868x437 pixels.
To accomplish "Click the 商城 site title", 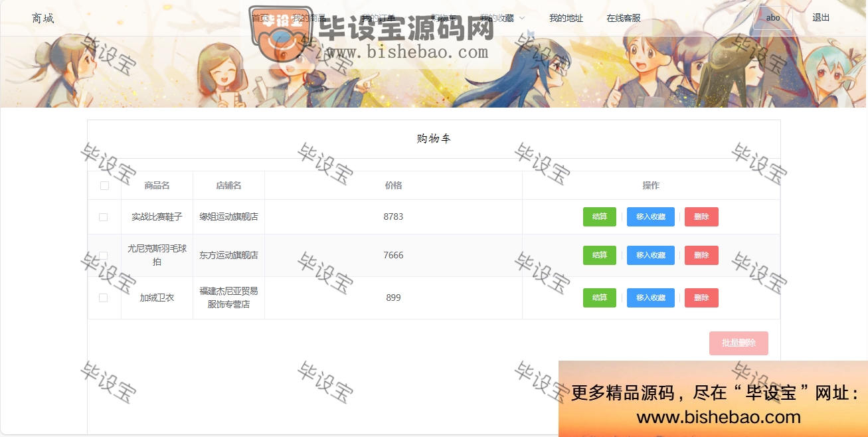I will click(x=43, y=18).
